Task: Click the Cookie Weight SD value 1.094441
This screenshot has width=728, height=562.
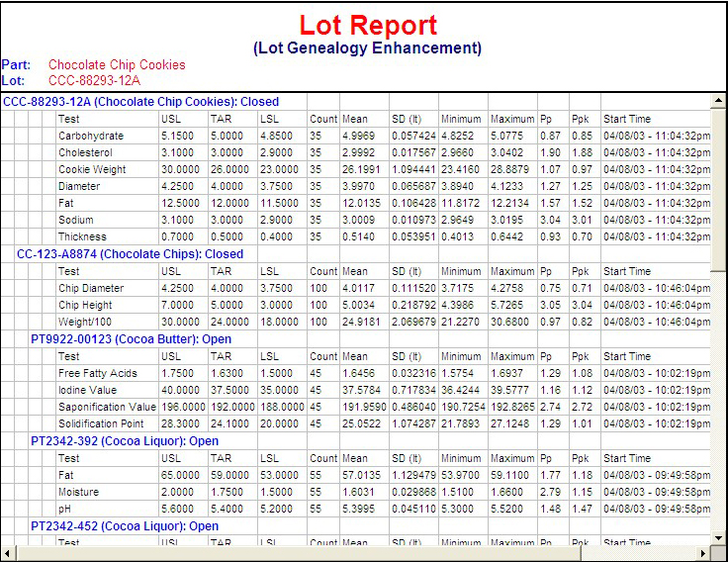Action: [413, 169]
